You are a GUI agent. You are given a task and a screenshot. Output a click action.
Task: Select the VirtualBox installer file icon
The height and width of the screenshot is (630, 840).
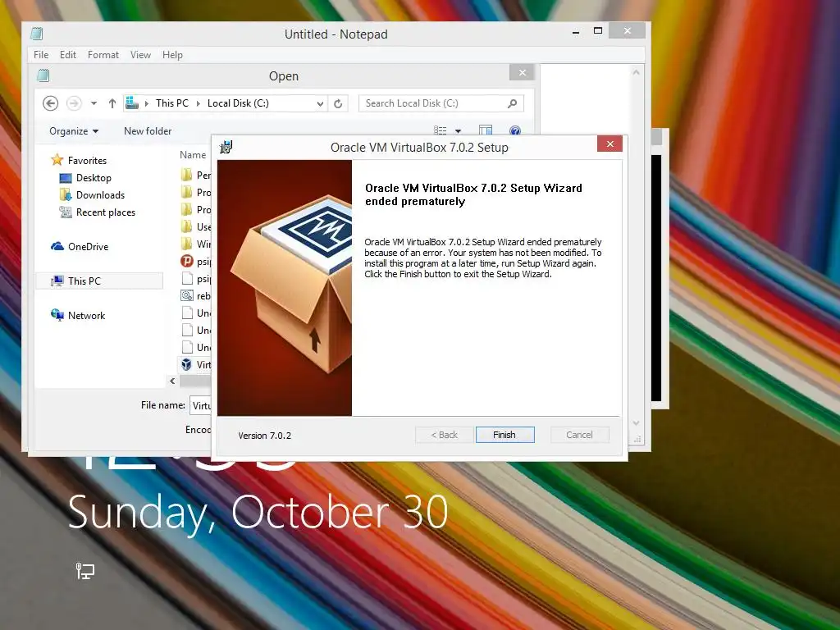186,364
